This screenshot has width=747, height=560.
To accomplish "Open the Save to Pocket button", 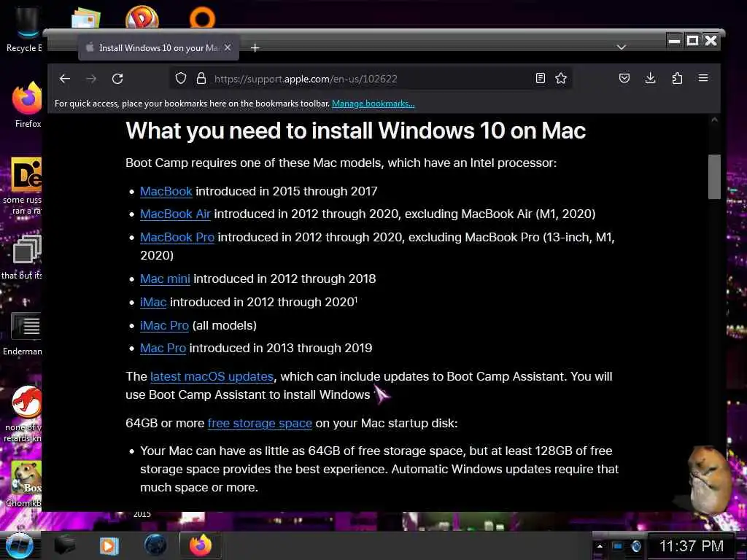I will (624, 78).
